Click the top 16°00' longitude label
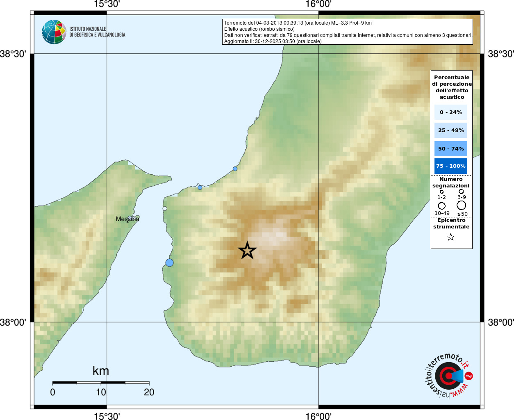Screen dimensions: 514x420 coord(318,4)
